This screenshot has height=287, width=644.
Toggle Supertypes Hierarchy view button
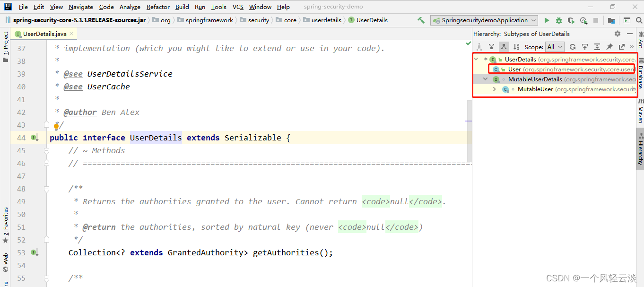(492, 47)
